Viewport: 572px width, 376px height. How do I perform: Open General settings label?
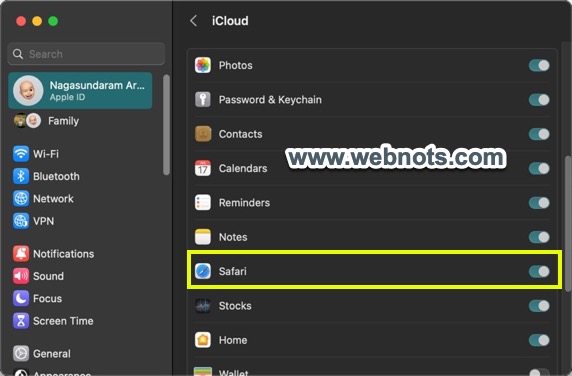pos(52,354)
